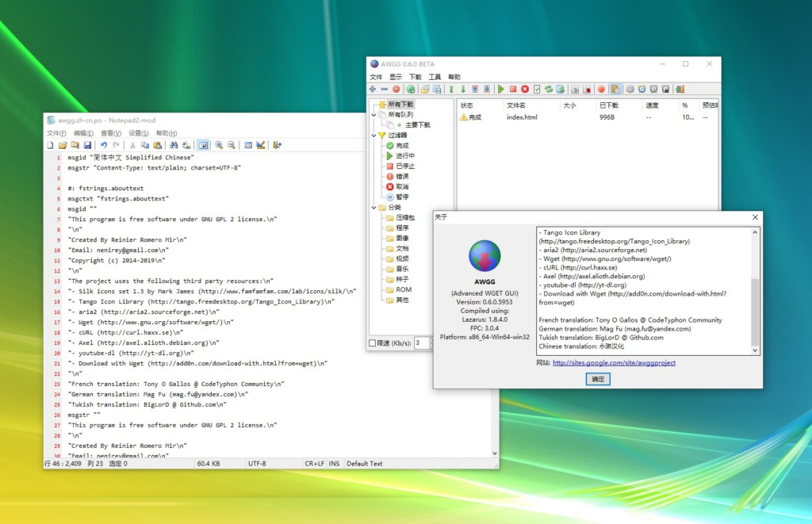The image size is (812, 524).
Task: Click the green Start download play icon in AWGG
Action: point(501,90)
